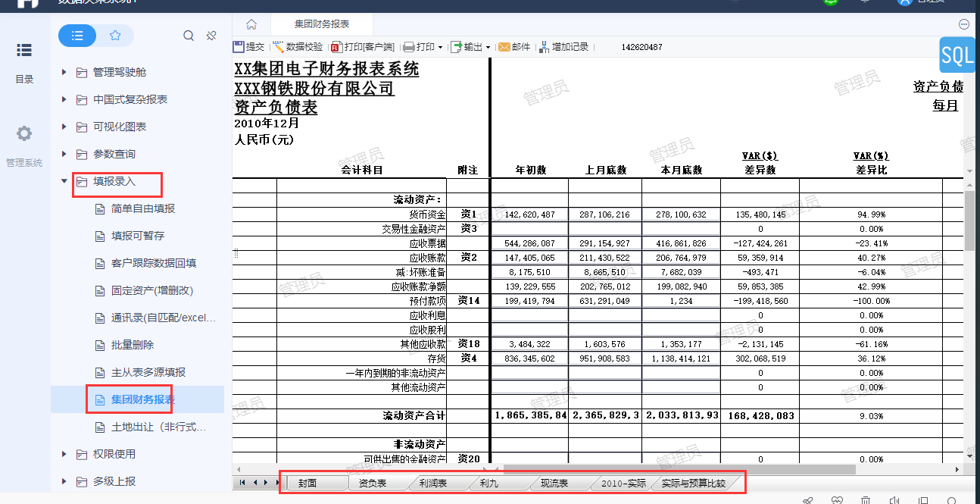Switch to favorites star view
980x504 pixels.
click(115, 36)
